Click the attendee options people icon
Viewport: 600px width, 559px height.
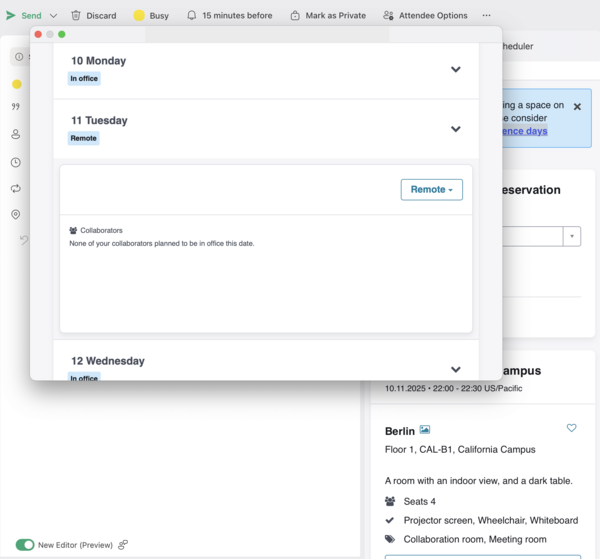tap(388, 16)
